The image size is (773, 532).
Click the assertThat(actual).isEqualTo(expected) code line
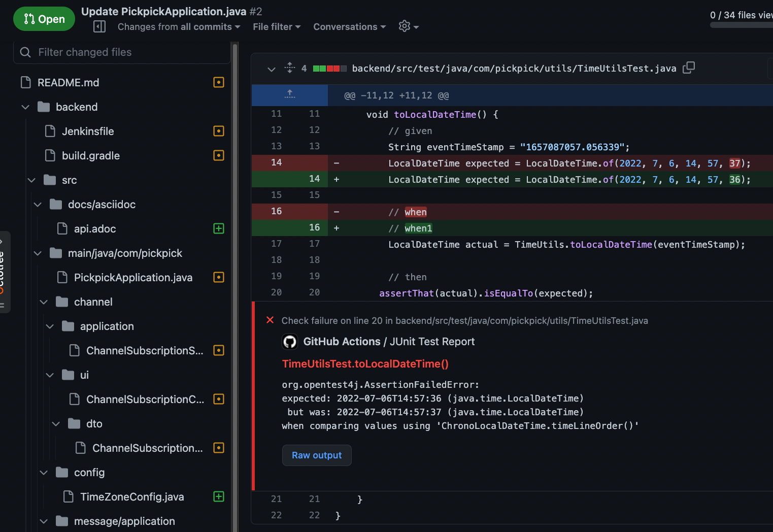486,293
